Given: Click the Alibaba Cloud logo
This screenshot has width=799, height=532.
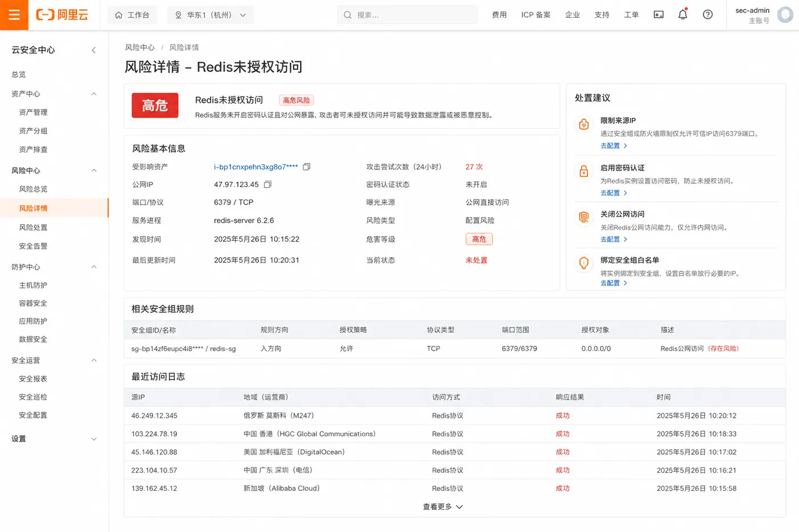Looking at the screenshot, I should (62, 15).
